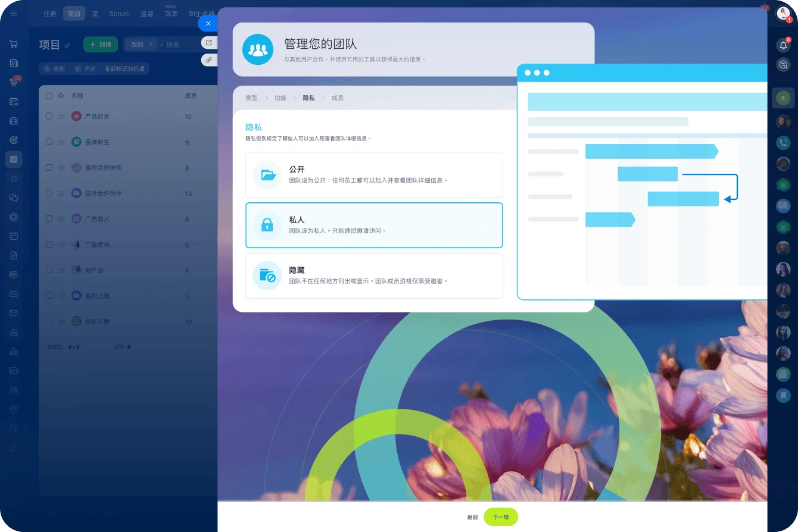Check the box for 国外合作伙伴 row
The image size is (798, 532).
click(49, 193)
